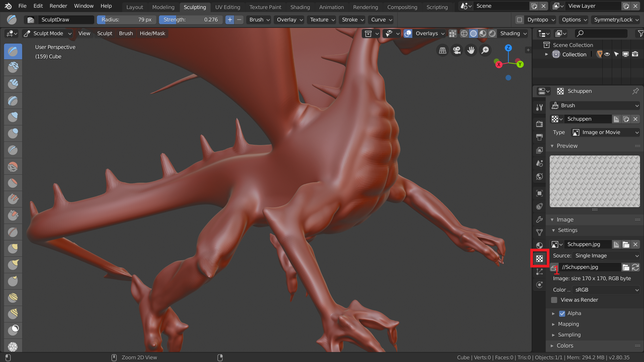644x362 pixels.
Task: Switch to the Shading workspace tab
Action: click(x=300, y=7)
